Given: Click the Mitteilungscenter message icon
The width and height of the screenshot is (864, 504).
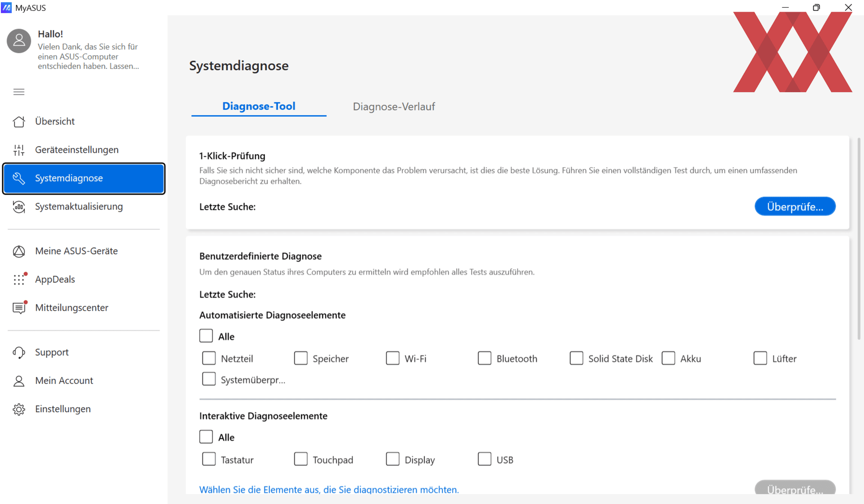Looking at the screenshot, I should click(x=19, y=308).
